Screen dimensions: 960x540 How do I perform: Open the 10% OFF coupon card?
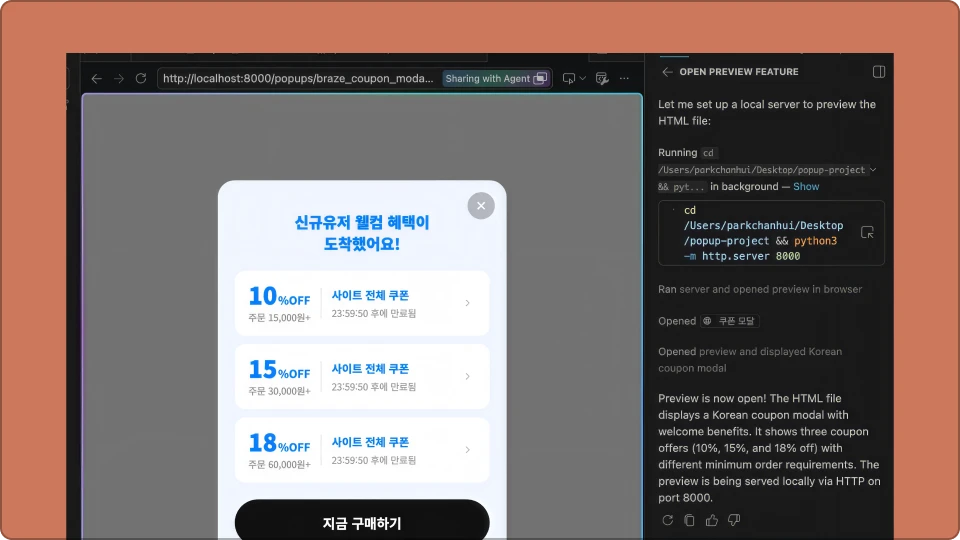(x=362, y=303)
